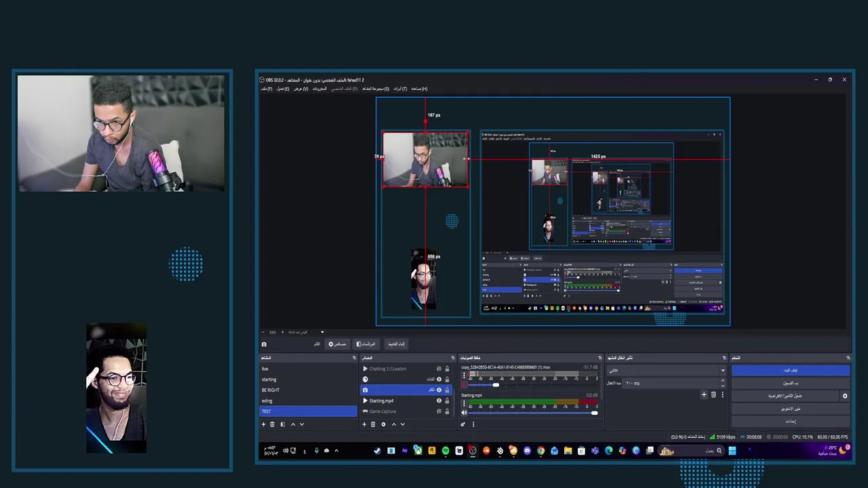Hide the browser source in second row
Screen dimensions: 868x488
439,380
